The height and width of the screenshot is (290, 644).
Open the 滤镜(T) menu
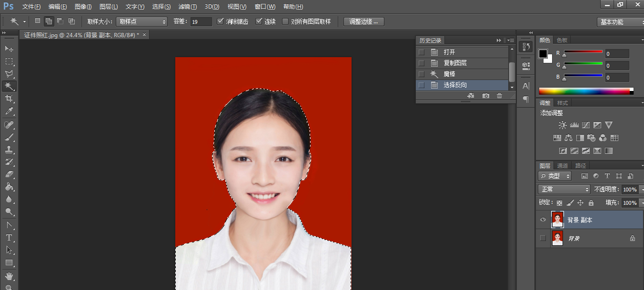click(187, 7)
